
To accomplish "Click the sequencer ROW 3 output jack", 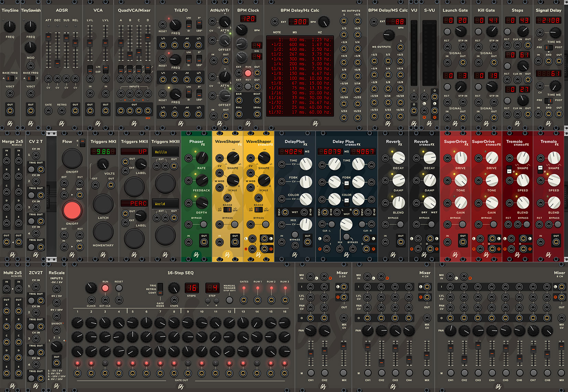I will click(285, 300).
